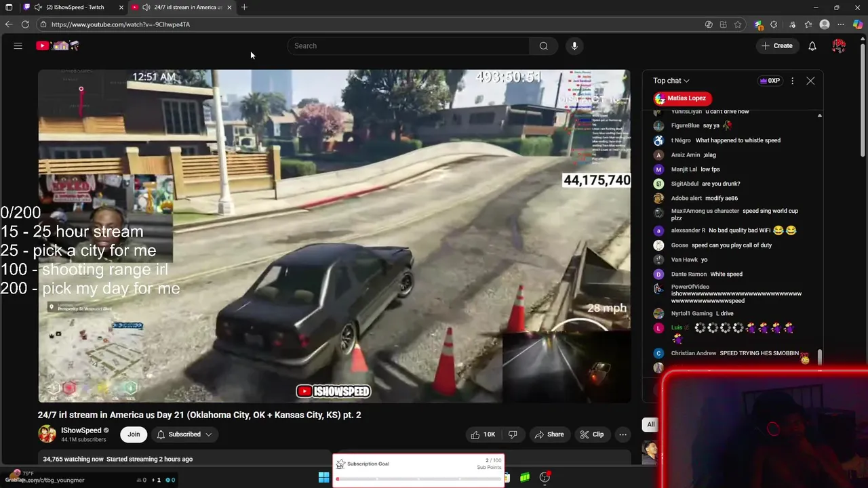Image resolution: width=868 pixels, height=488 pixels.
Task: Open the tab actions menu icon
Action: pyautogui.click(x=9, y=7)
